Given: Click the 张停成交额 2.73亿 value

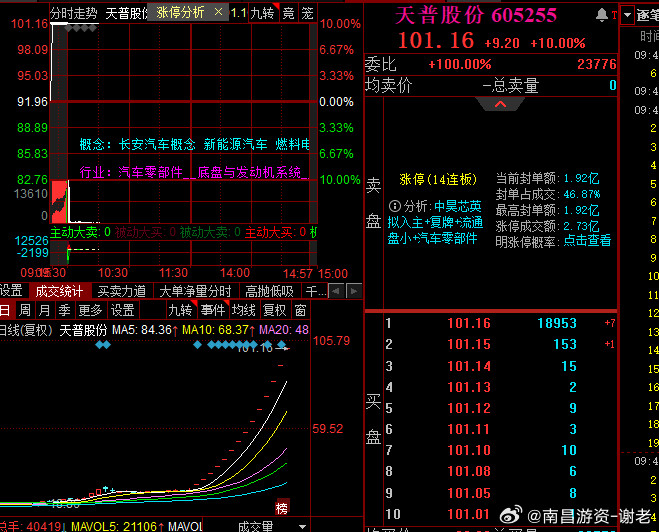Looking at the screenshot, I should click(582, 226).
